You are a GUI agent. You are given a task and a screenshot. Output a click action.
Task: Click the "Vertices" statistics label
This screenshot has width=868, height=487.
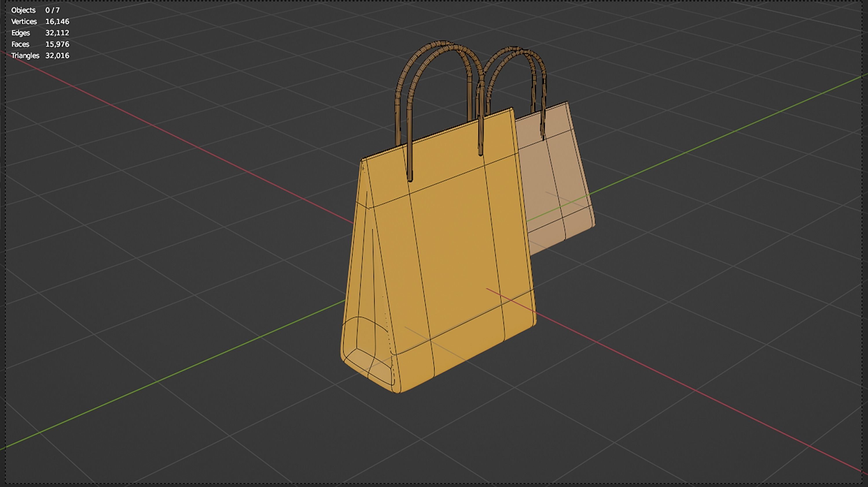click(x=24, y=22)
